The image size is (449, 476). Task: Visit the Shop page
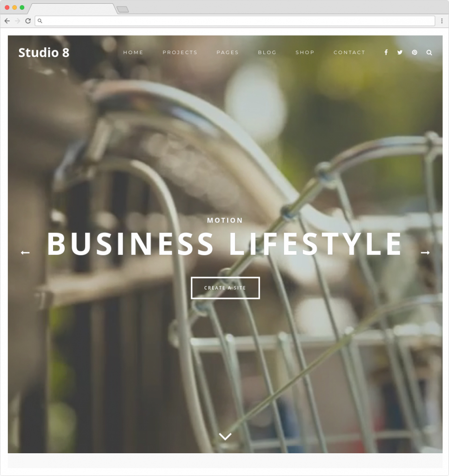pos(305,52)
